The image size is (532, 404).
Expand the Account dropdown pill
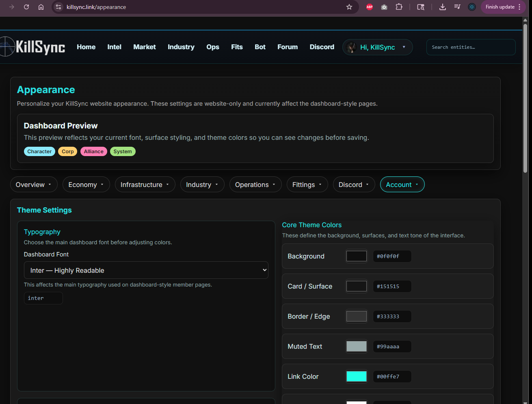pyautogui.click(x=402, y=185)
